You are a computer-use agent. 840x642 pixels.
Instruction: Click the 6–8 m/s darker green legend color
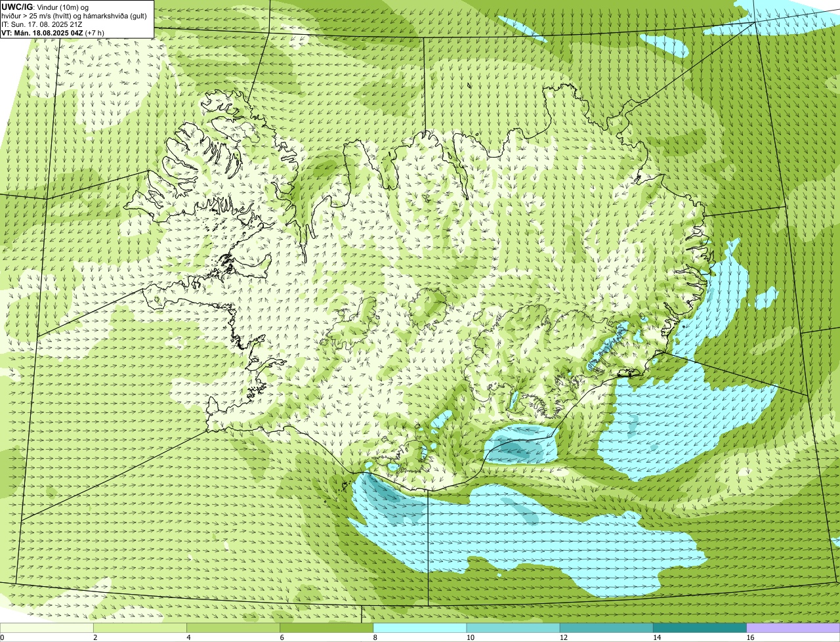tap(327, 628)
